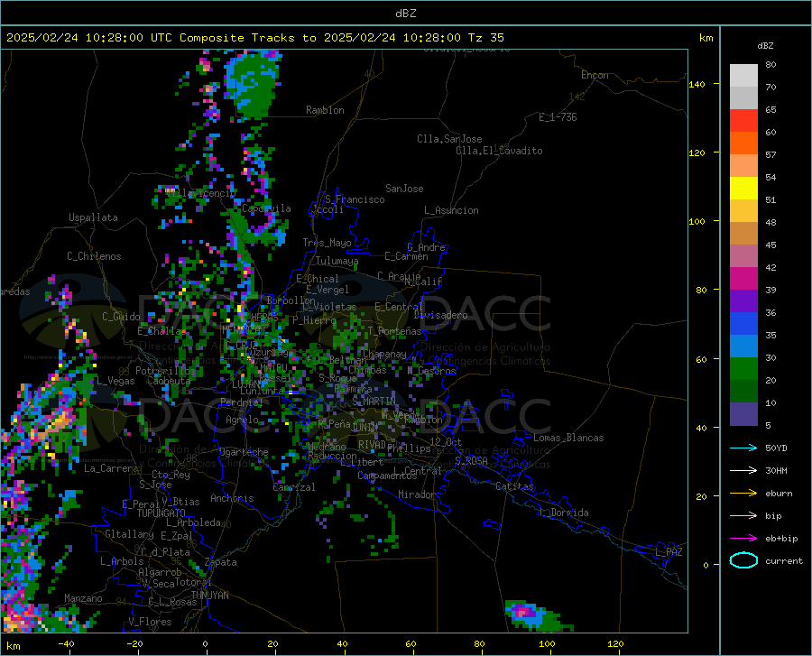The image size is (812, 656).
Task: Click the S_Francisco label
Action: click(x=355, y=199)
